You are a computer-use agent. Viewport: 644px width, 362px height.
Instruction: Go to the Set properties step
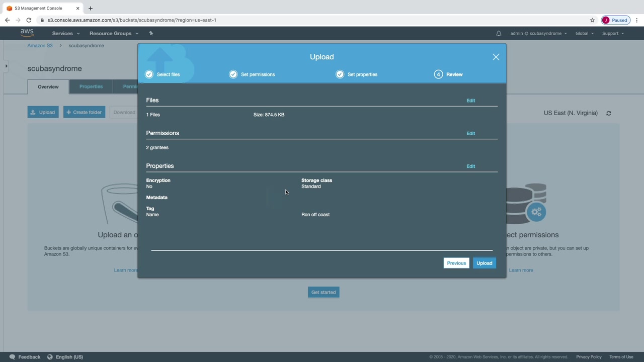click(x=357, y=74)
